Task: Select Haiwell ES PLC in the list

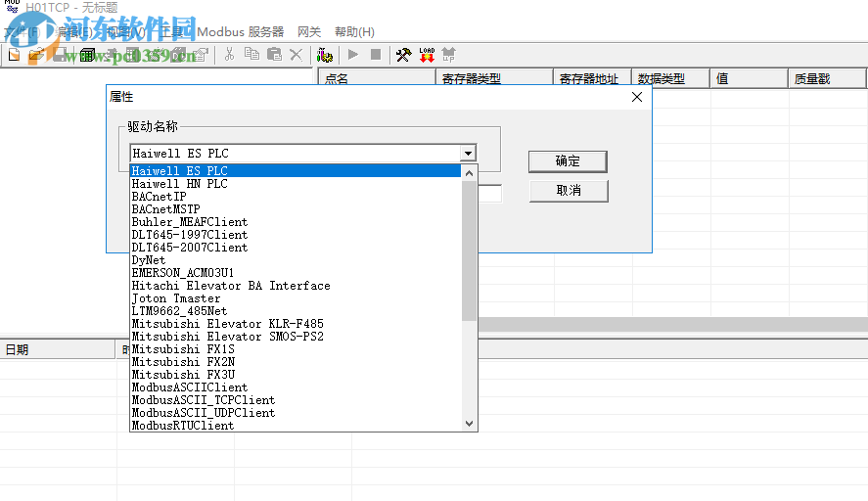Action: point(296,171)
